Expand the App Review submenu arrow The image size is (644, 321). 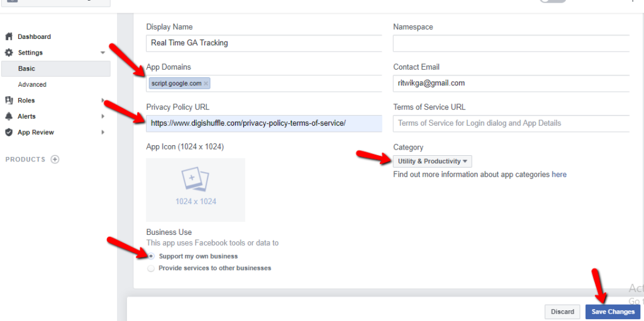103,132
